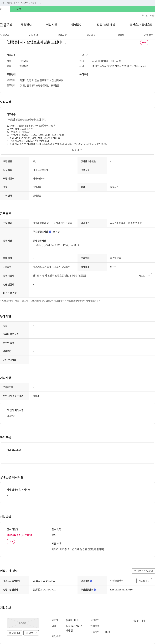
Task: Jump to the 모집요강 section tab
Action: (x=5, y=35)
